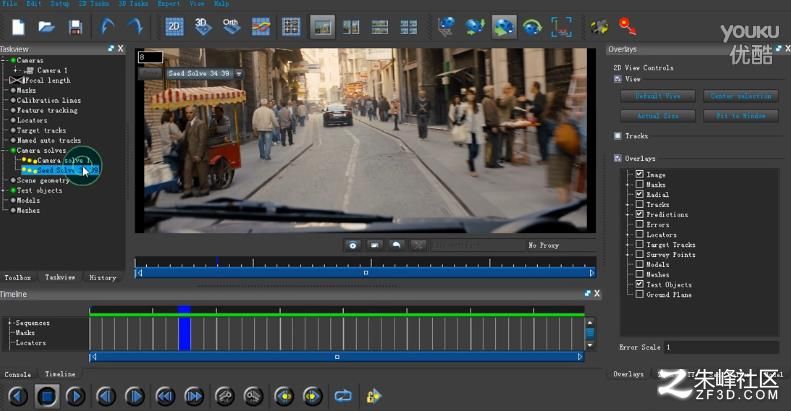The height and width of the screenshot is (411, 791).
Task: Click the highlighted globe with green arrow icon
Action: pos(503,27)
